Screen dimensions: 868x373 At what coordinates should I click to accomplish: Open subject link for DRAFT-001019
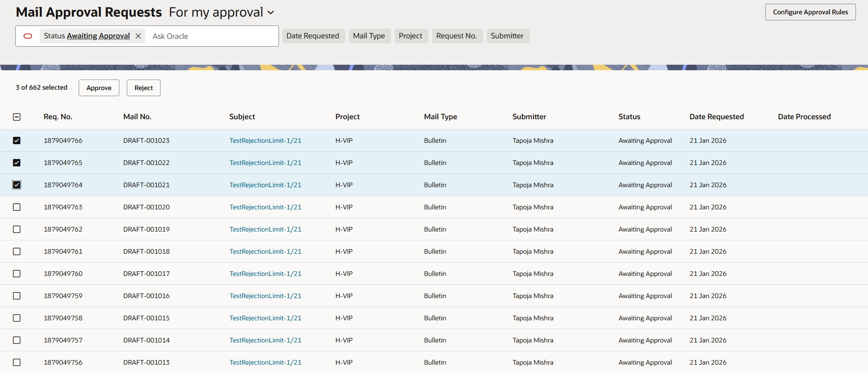pos(265,229)
